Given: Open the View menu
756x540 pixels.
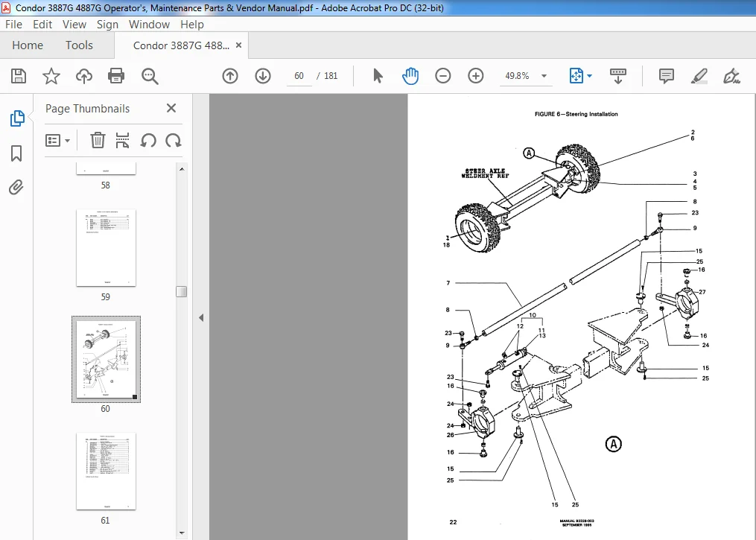Looking at the screenshot, I should [x=74, y=24].
